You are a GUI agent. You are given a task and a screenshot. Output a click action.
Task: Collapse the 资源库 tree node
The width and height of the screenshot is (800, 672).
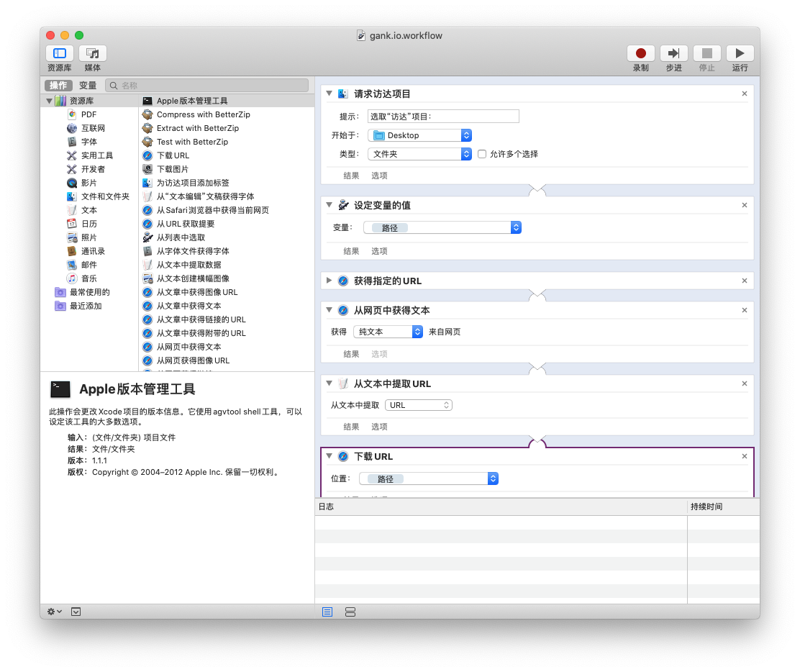click(49, 101)
